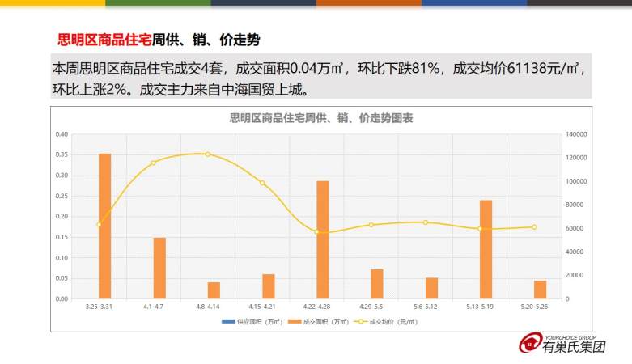Image resolution: width=632 pixels, height=364 pixels.
Task: Select the price line marker at 5.6-5.12
Action: [x=426, y=222]
